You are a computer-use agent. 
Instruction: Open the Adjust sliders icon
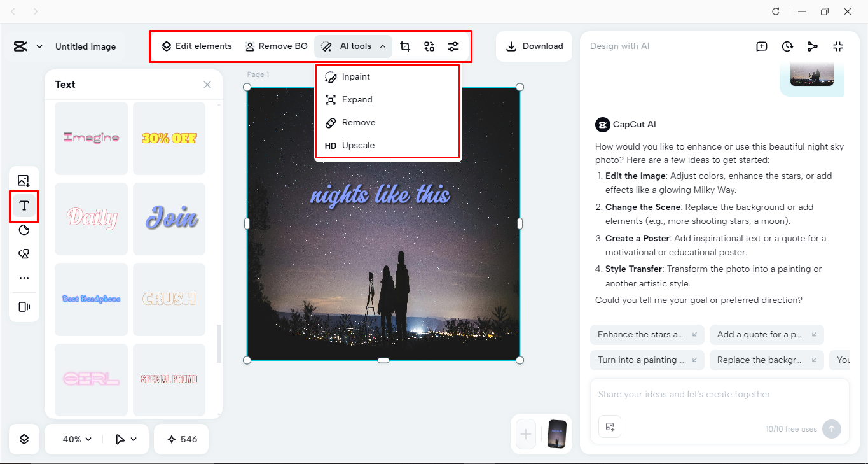click(x=453, y=46)
